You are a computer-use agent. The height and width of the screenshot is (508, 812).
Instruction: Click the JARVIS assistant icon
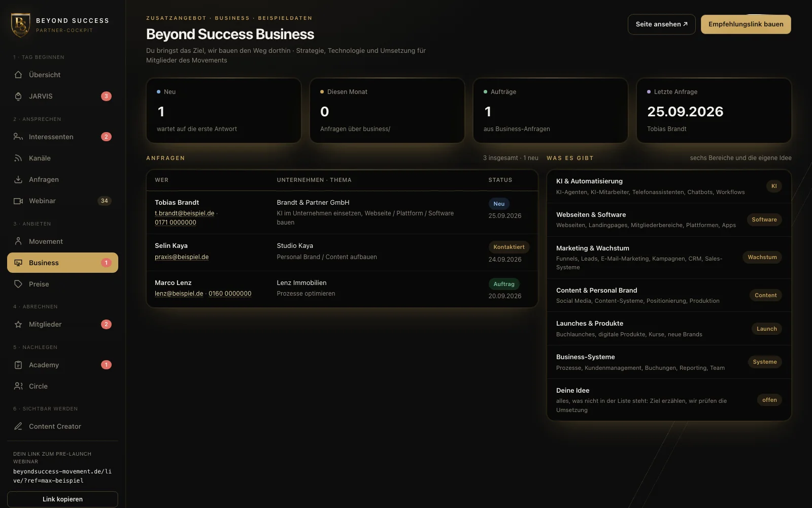click(x=18, y=96)
